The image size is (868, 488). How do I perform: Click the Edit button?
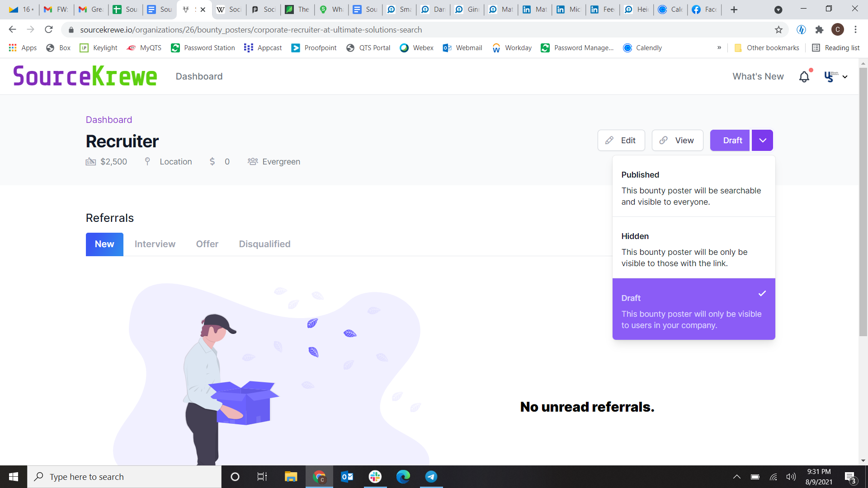[x=621, y=141]
